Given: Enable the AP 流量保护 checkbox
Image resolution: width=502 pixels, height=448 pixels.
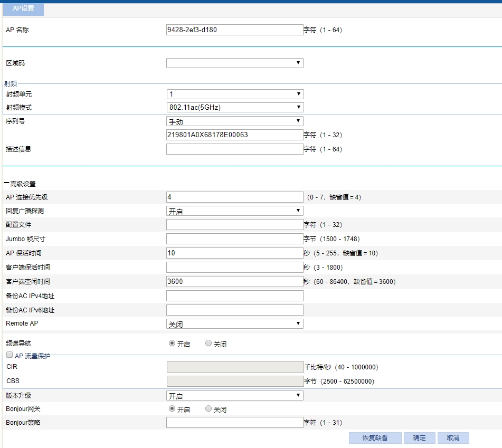Looking at the screenshot, I should (10, 356).
